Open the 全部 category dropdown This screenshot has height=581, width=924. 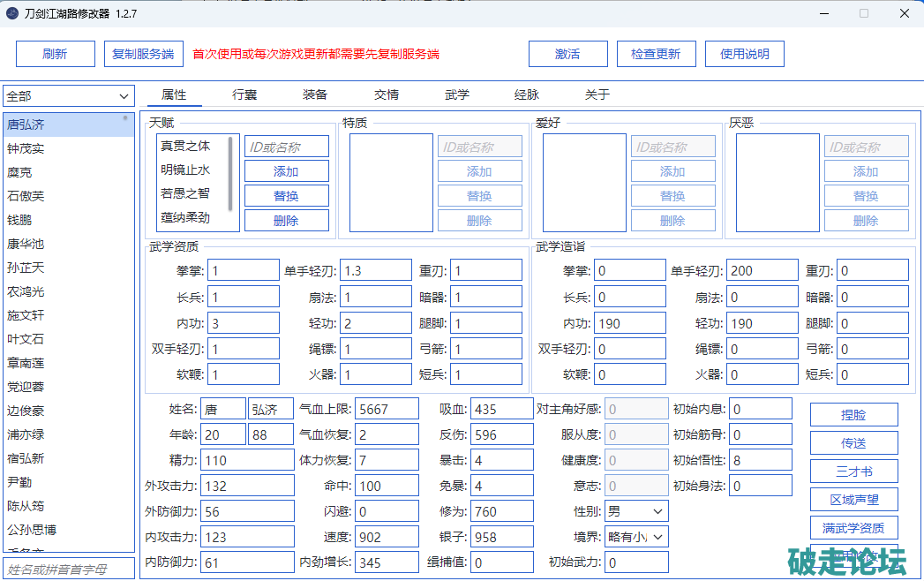69,96
